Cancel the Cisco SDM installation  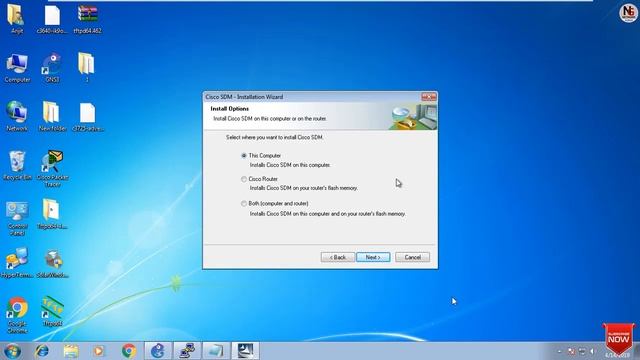click(x=412, y=257)
